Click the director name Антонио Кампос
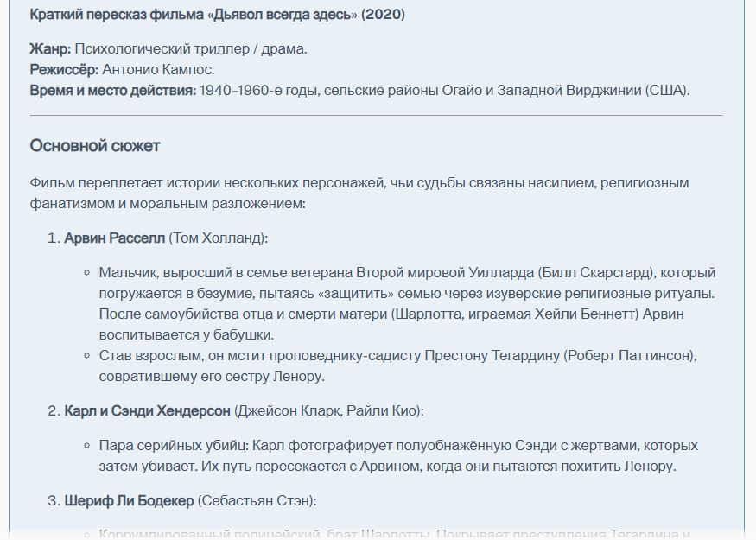The image size is (756, 540). click(158, 69)
